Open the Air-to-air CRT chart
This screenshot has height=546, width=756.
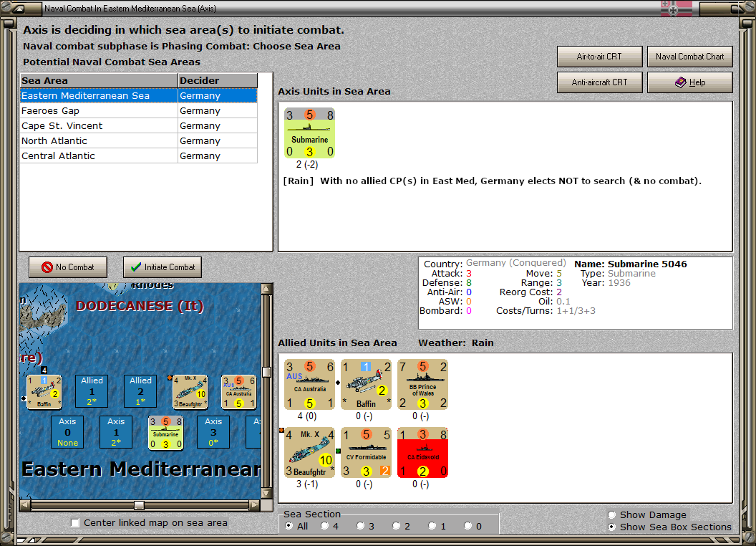tap(600, 57)
